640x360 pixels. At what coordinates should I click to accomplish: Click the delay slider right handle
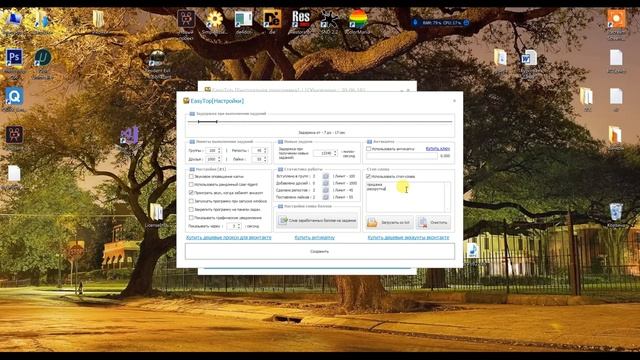click(217, 122)
